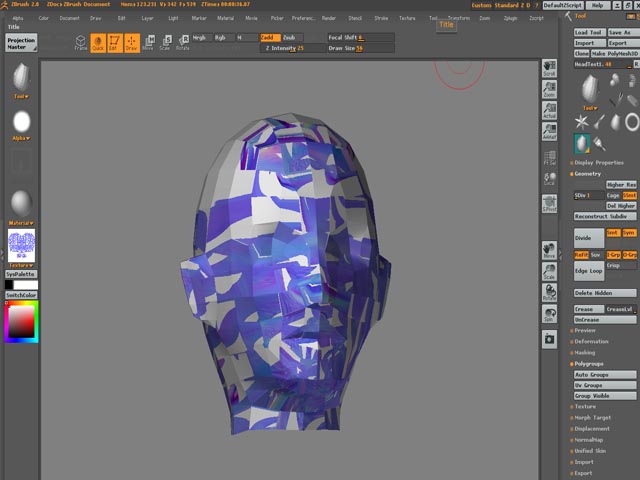
Task: Toggle the M material channel button
Action: point(247,38)
